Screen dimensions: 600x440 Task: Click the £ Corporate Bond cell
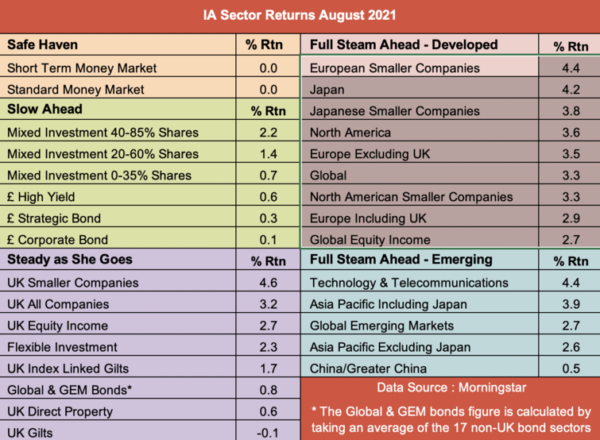point(57,240)
